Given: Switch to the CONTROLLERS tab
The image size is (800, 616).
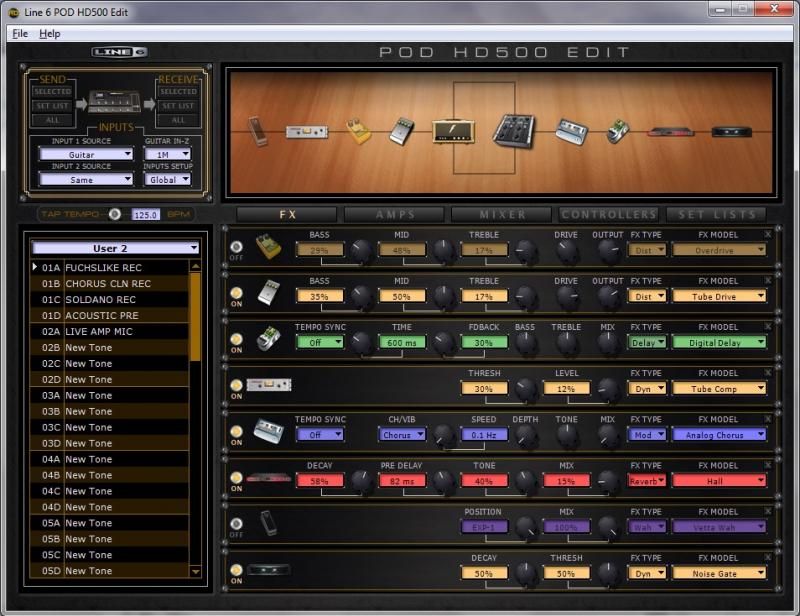Looking at the screenshot, I should [608, 215].
